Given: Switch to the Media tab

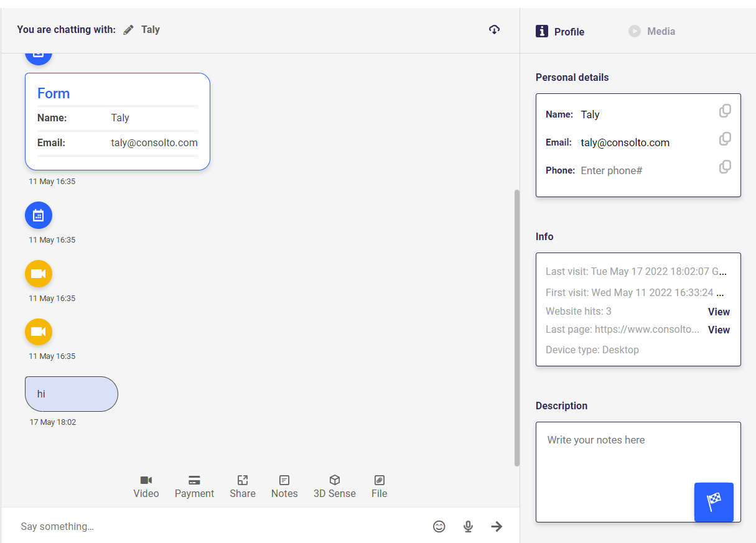Looking at the screenshot, I should click(651, 31).
